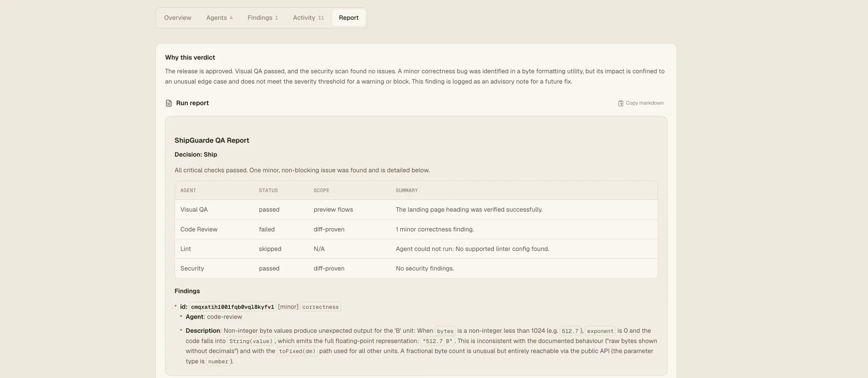Click the Decision: Ship line
868x378 pixels.
[x=196, y=154]
